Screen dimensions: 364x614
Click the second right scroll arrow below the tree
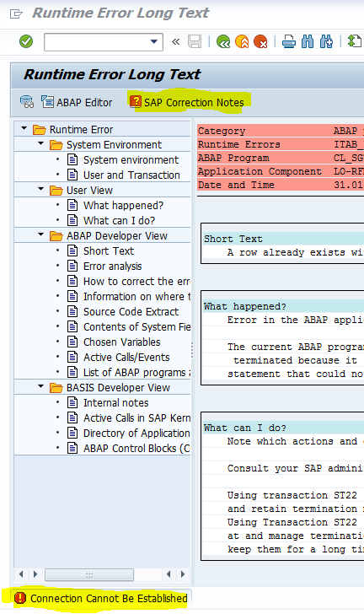click(x=183, y=574)
